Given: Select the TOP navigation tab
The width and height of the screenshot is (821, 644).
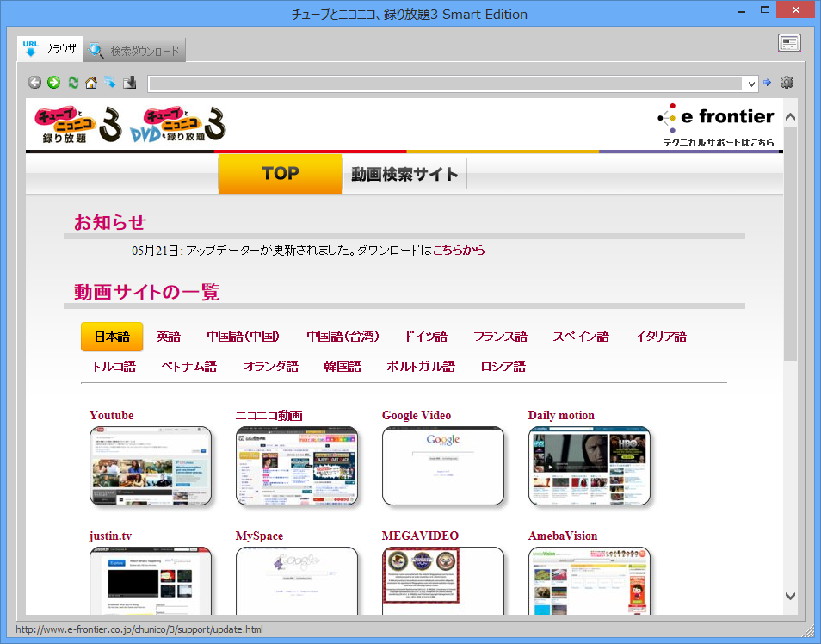Looking at the screenshot, I should pyautogui.click(x=281, y=173).
